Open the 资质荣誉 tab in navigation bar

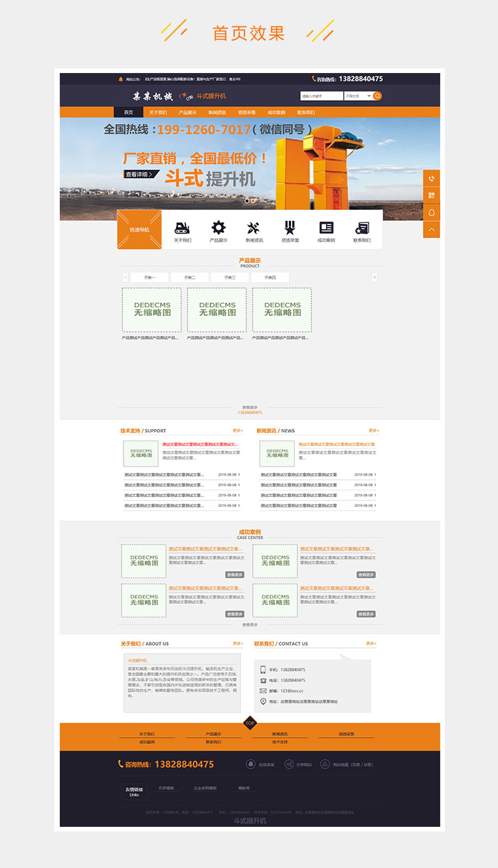[247, 112]
